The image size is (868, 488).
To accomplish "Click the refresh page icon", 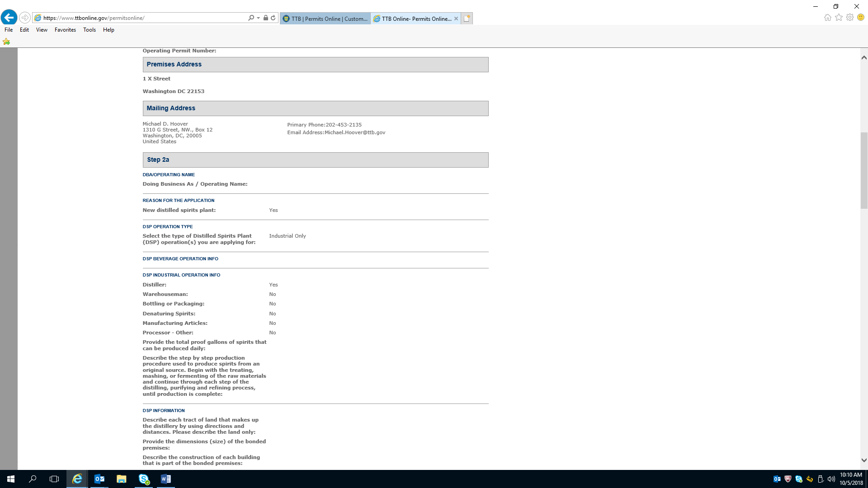I will pos(273,18).
